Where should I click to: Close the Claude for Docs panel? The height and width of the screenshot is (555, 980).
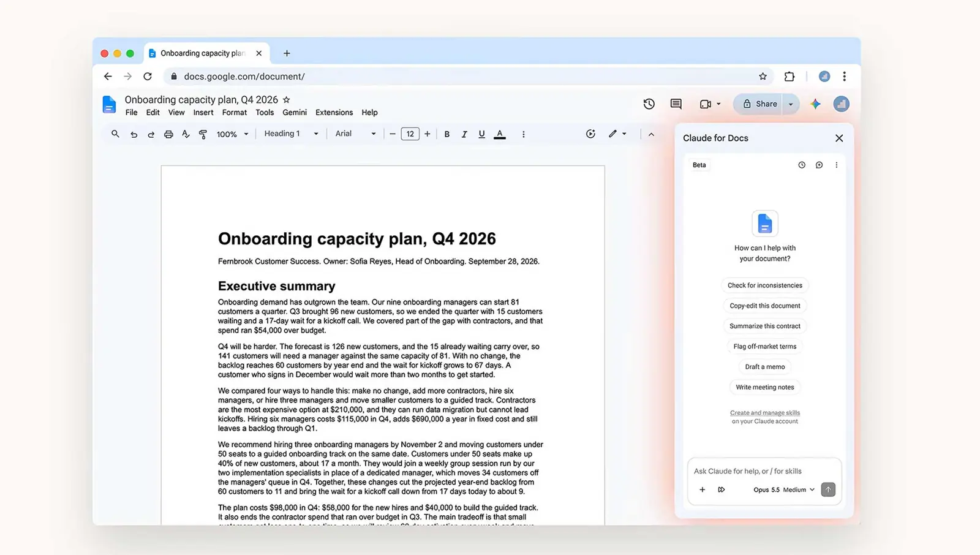tap(839, 138)
